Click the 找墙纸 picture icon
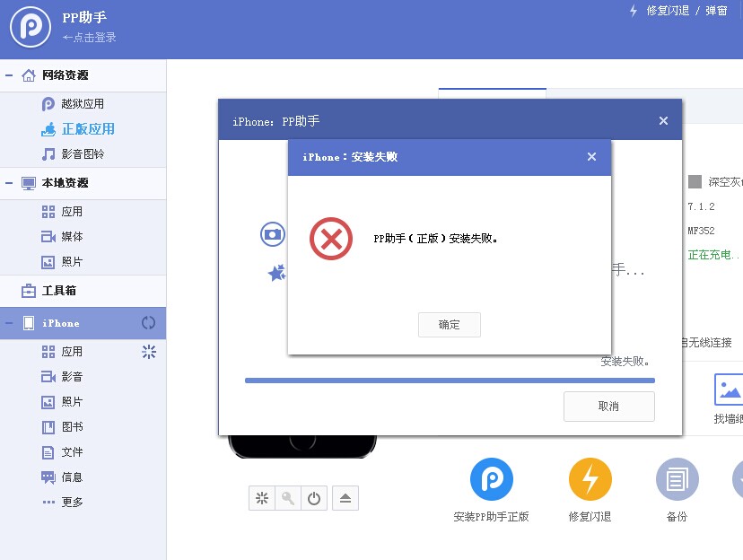The width and height of the screenshot is (743, 560). point(729,389)
